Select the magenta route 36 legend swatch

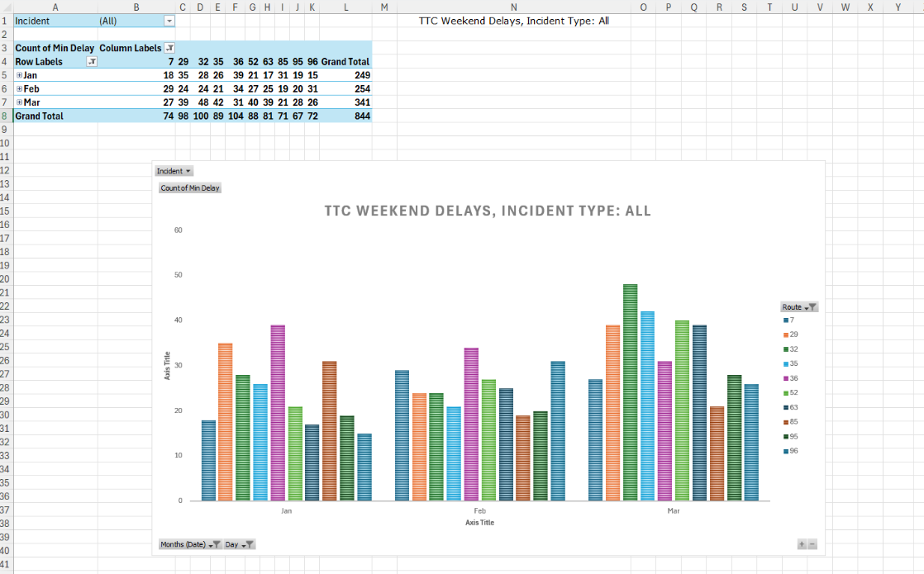[785, 378]
